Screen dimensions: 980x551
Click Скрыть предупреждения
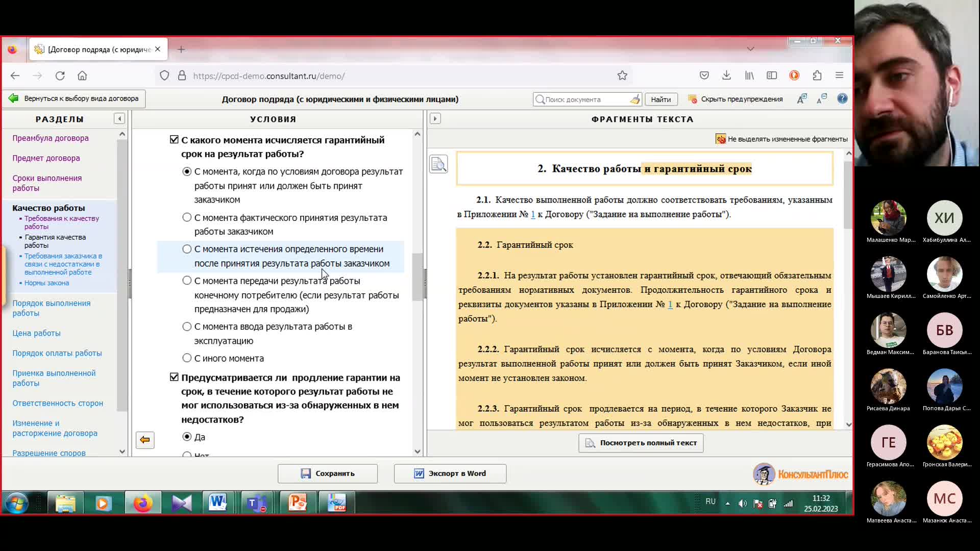[736, 99]
